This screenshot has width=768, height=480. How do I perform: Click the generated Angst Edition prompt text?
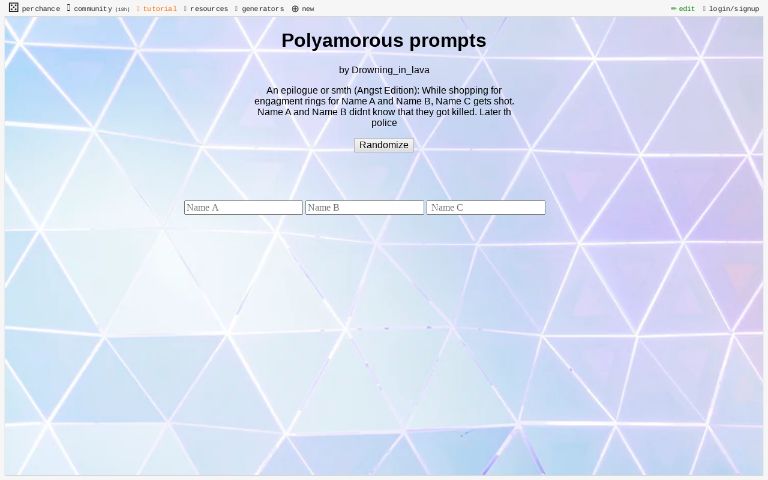point(384,106)
